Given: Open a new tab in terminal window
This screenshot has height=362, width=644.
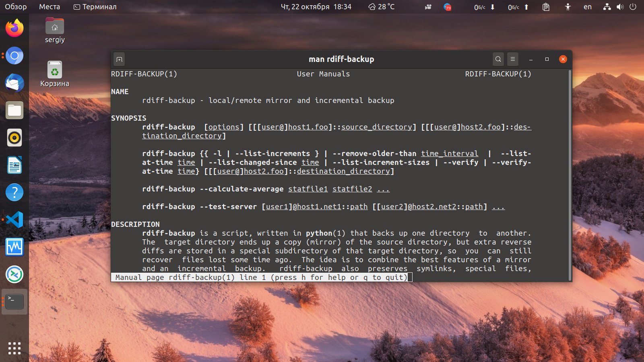Looking at the screenshot, I should (119, 59).
